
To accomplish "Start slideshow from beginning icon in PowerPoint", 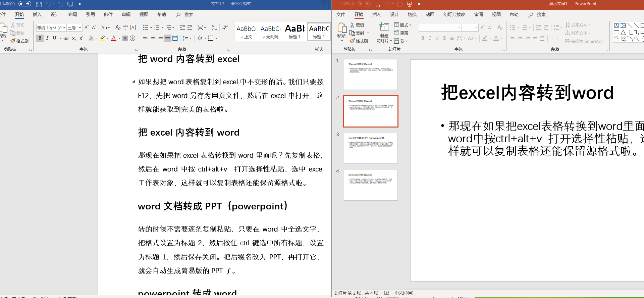I will click(x=409, y=4).
